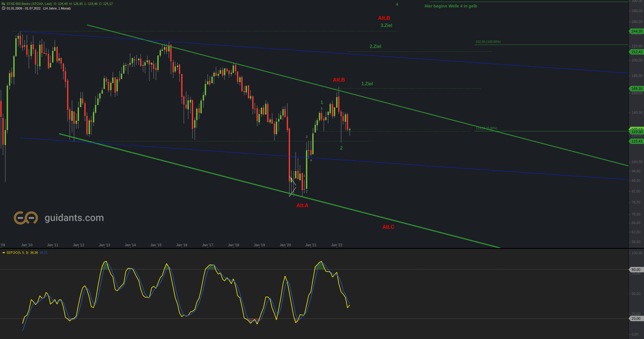644x339 pixels.
Task: Click the 80,00 stochastic level tag
Action: [x=636, y=269]
